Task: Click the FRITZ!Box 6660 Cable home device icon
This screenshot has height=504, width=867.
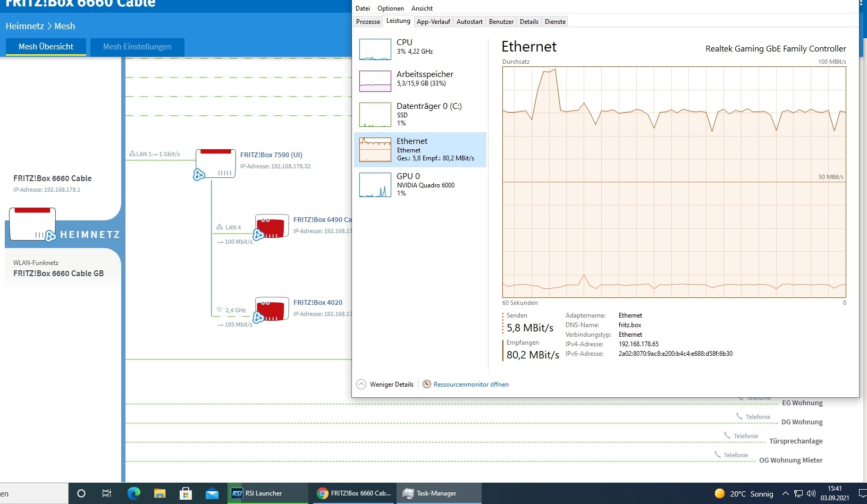Action: 32,224
